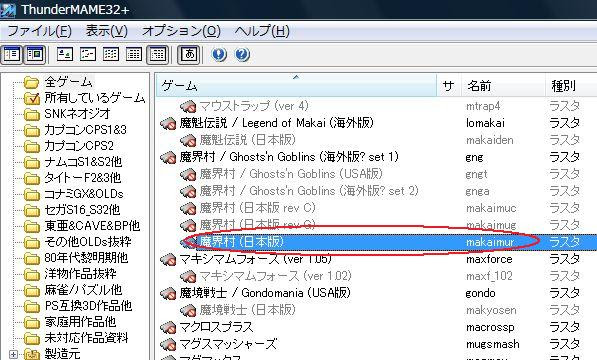Viewport: 597px width, 360px height.
Task: Select 麻雀/パズル他 folder
Action: click(83, 290)
